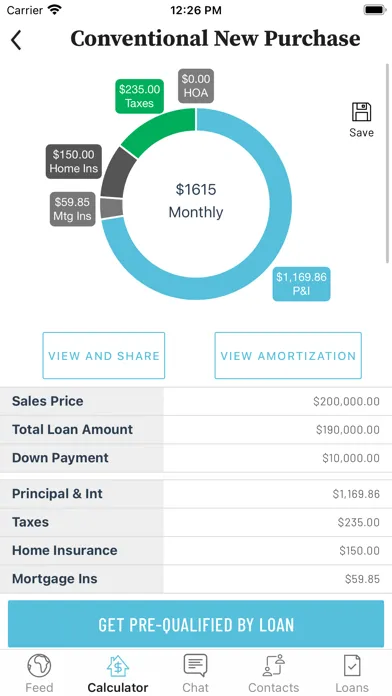The height and width of the screenshot is (696, 392).
Task: Tap the $1615 Monthly donut center
Action: point(196,201)
